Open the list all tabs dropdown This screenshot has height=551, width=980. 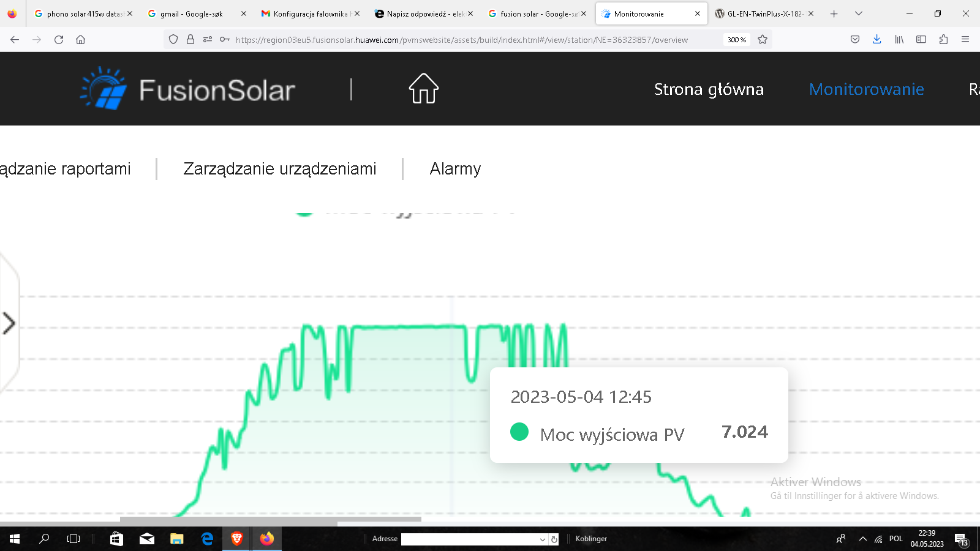click(x=859, y=13)
